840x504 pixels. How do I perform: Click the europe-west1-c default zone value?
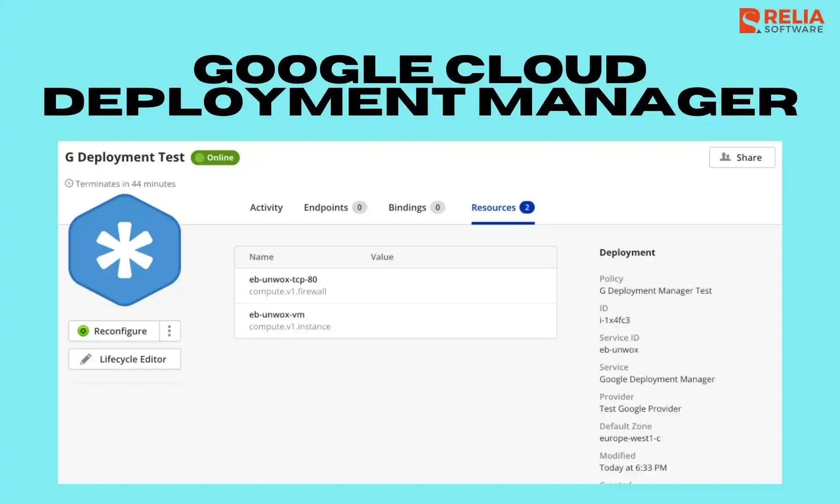(x=630, y=438)
